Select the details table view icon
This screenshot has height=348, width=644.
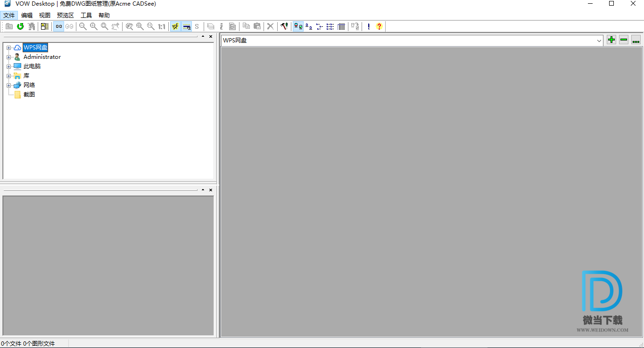pyautogui.click(x=341, y=26)
